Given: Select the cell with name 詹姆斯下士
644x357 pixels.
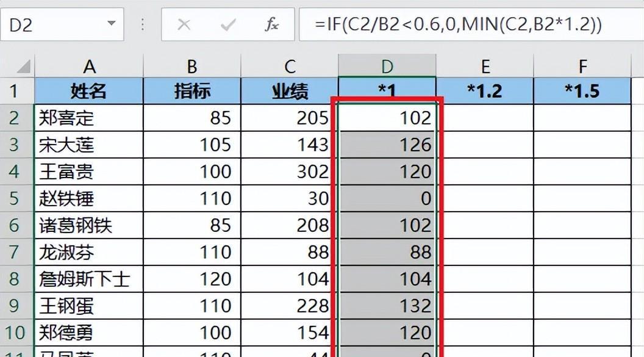Looking at the screenshot, I should pyautogui.click(x=89, y=279).
